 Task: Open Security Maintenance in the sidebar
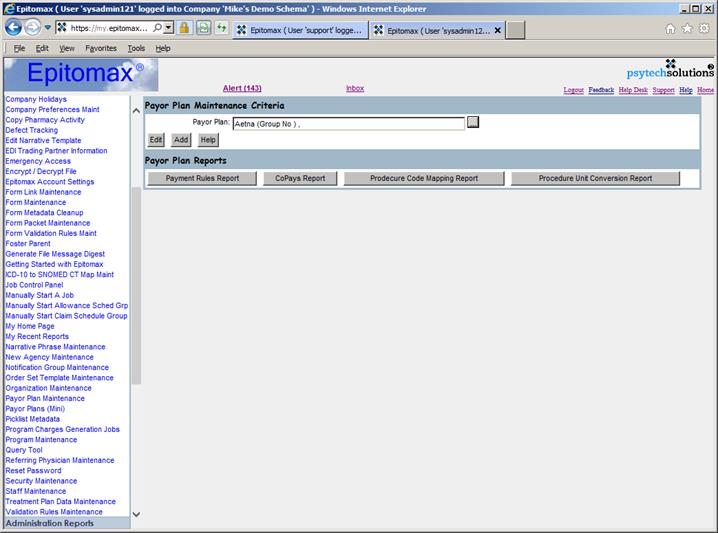pos(41,481)
